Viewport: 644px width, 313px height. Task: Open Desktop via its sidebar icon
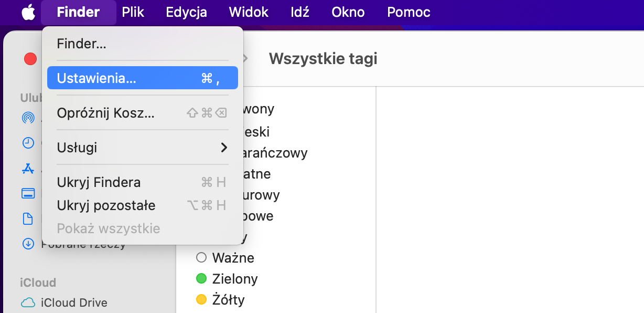tap(28, 193)
